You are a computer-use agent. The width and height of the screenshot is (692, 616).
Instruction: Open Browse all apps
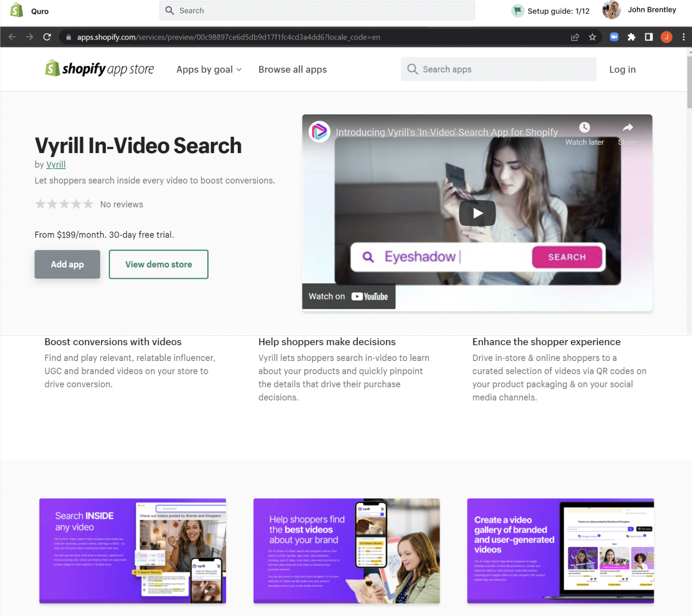pos(292,69)
